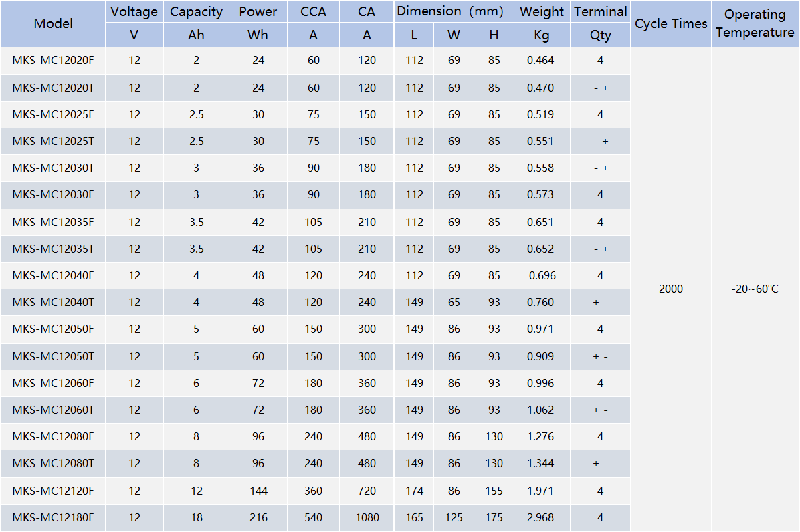
Task: Click the Model column header
Action: point(53,23)
